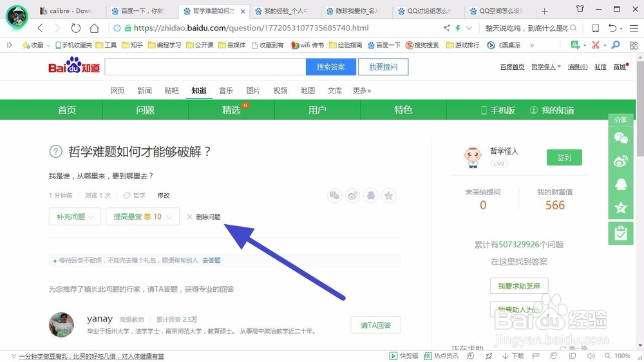Open extensions grid icon
The height and width of the screenshot is (362, 644).
point(634,45)
